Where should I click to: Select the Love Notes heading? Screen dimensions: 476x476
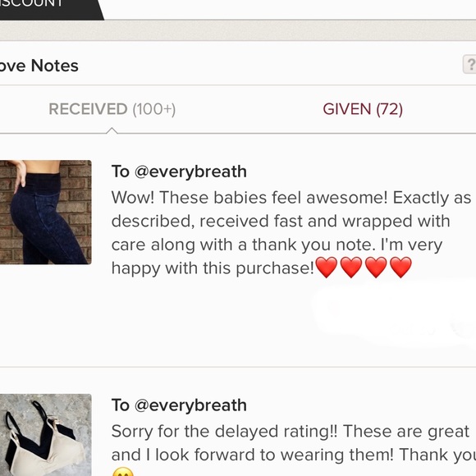(39, 66)
